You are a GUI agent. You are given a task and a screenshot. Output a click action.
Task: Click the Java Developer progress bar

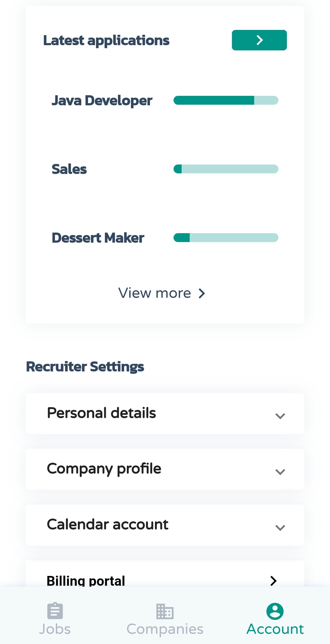(x=226, y=100)
